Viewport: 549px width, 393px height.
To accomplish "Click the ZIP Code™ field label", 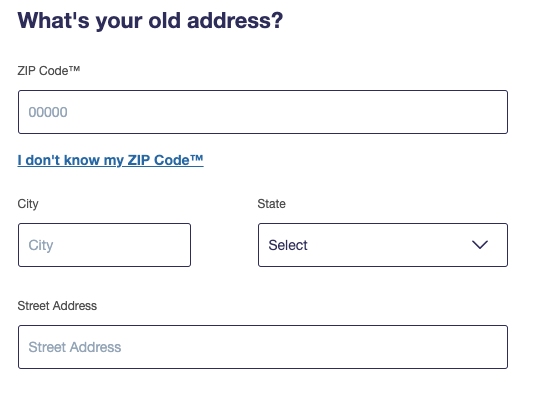I will (x=49, y=70).
